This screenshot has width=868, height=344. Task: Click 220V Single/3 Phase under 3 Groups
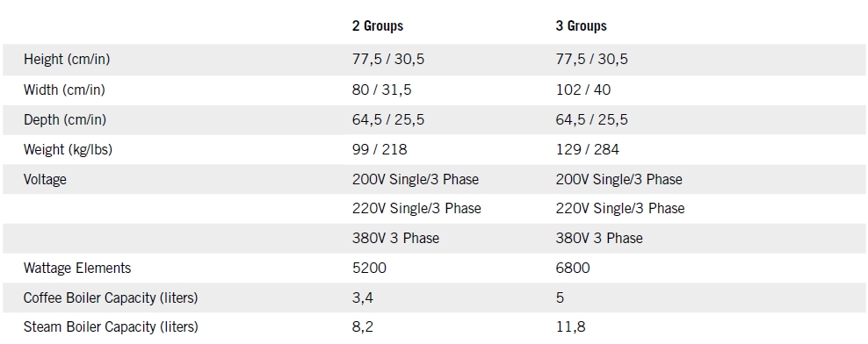(x=620, y=209)
